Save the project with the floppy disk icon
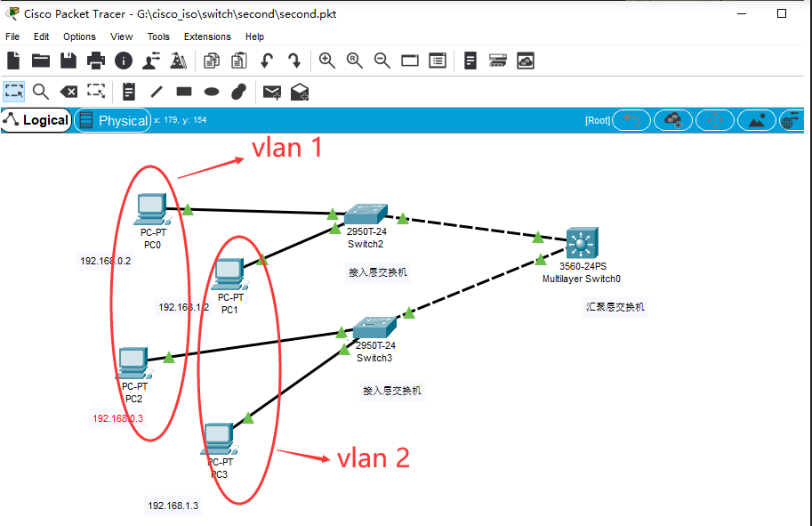812x526 pixels. pos(68,61)
